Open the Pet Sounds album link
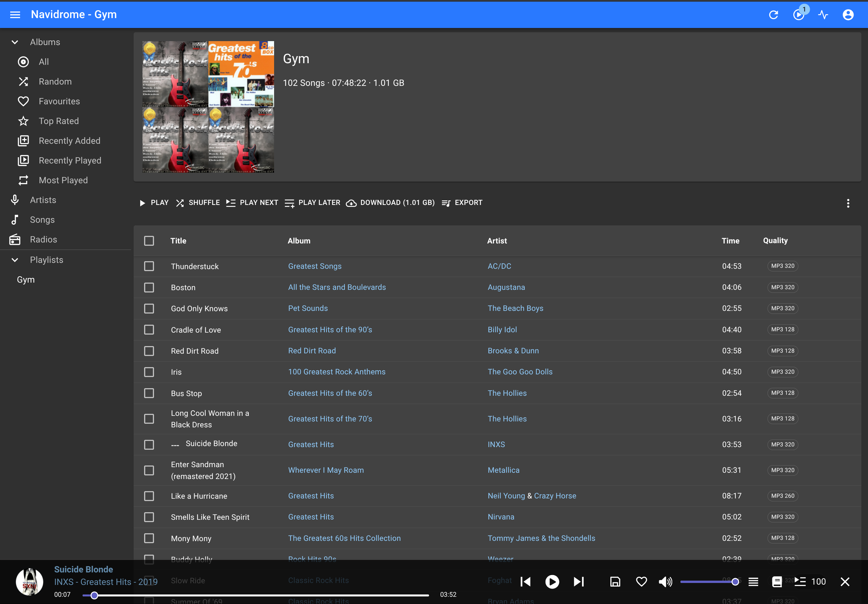Viewport: 868px width, 604px height. (x=308, y=309)
